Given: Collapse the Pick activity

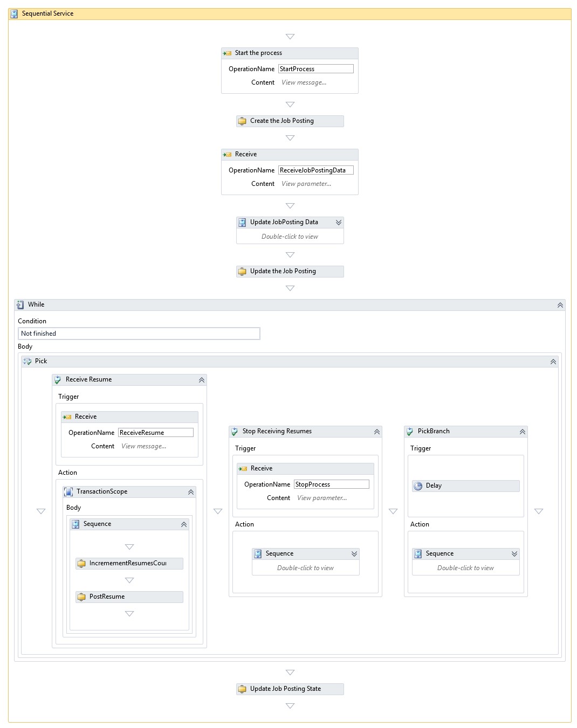Looking at the screenshot, I should point(553,362).
